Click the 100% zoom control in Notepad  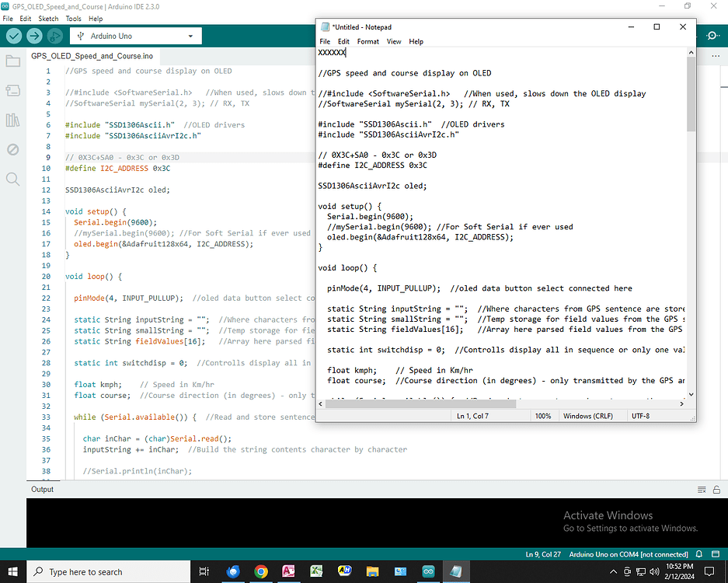tap(544, 416)
